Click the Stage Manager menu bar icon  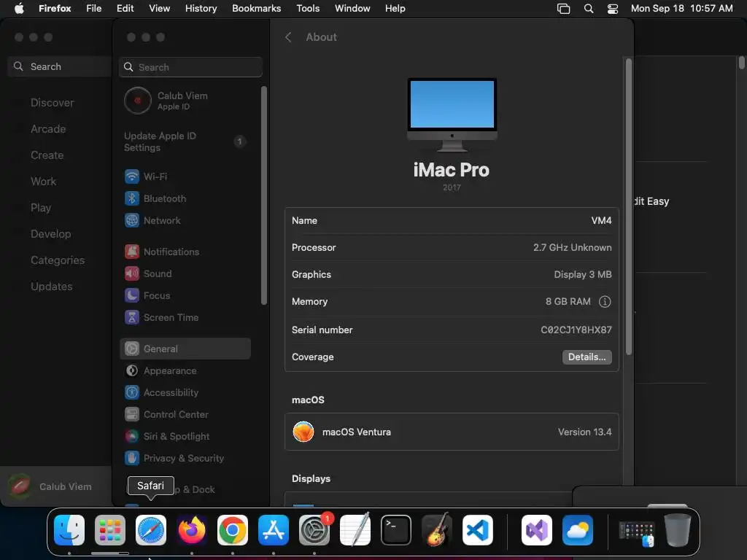(564, 8)
